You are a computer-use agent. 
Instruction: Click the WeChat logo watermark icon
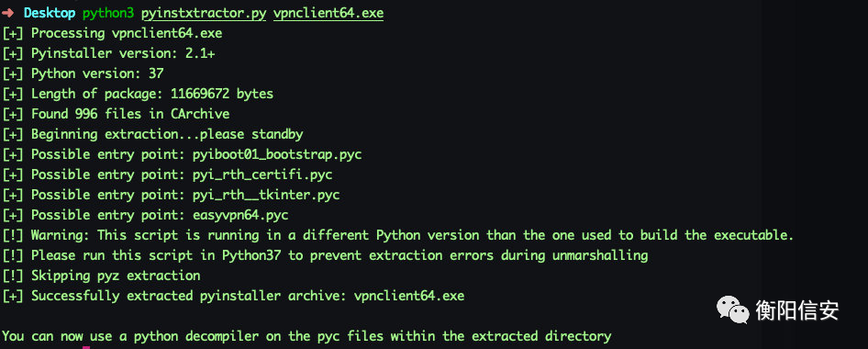pyautogui.click(x=732, y=310)
